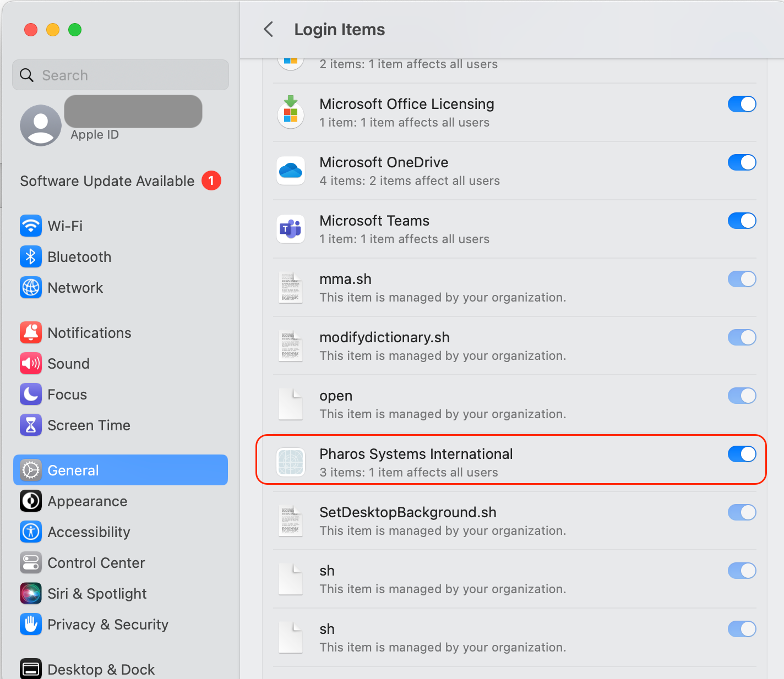Viewport: 784px width, 679px height.
Task: Disable the Microsoft Teams toggle
Action: click(742, 221)
